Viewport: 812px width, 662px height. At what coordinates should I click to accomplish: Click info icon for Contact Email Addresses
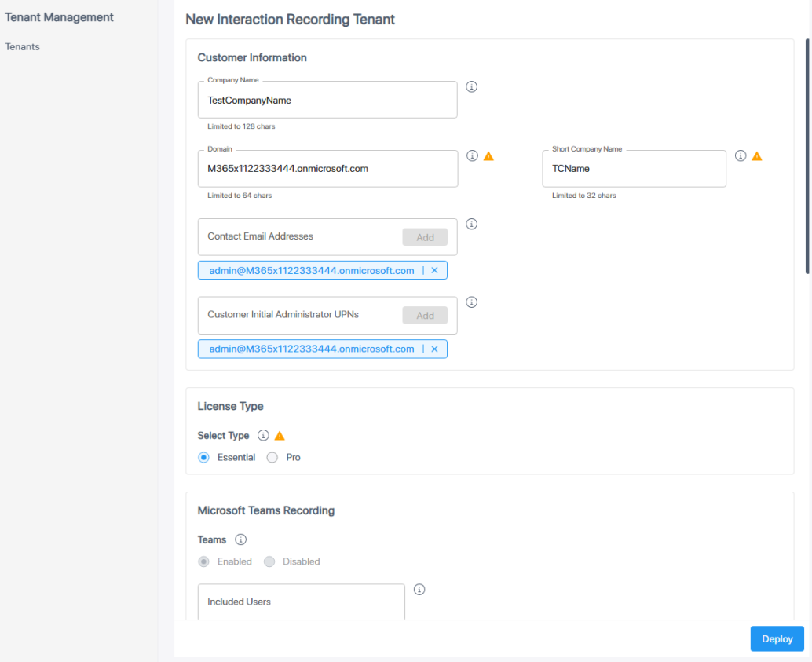(x=472, y=224)
